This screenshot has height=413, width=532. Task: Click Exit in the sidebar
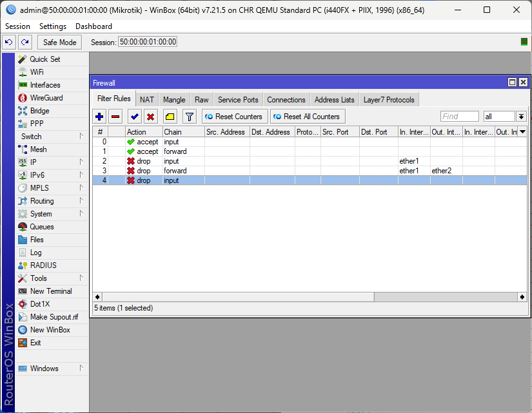[52, 343]
